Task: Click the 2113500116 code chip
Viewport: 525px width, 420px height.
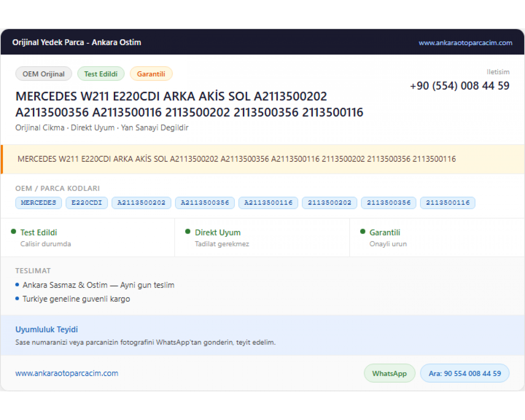Action: click(448, 203)
